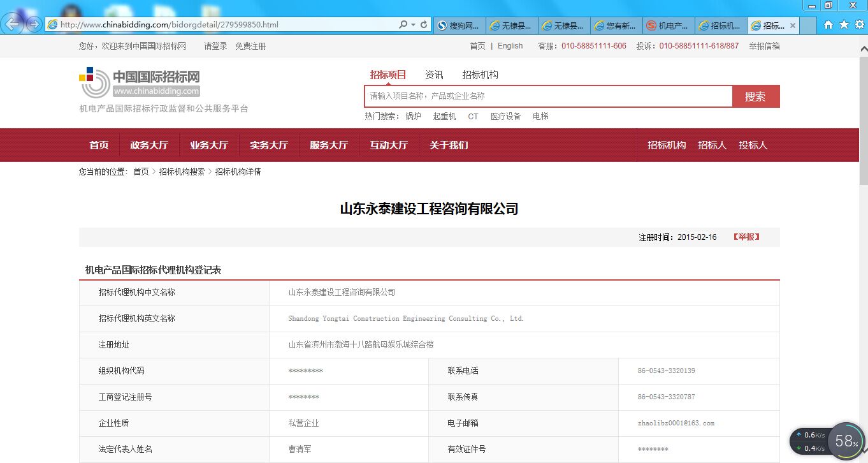Click 招标机构 in the red navigation bar
The height and width of the screenshot is (463, 868).
(x=667, y=145)
